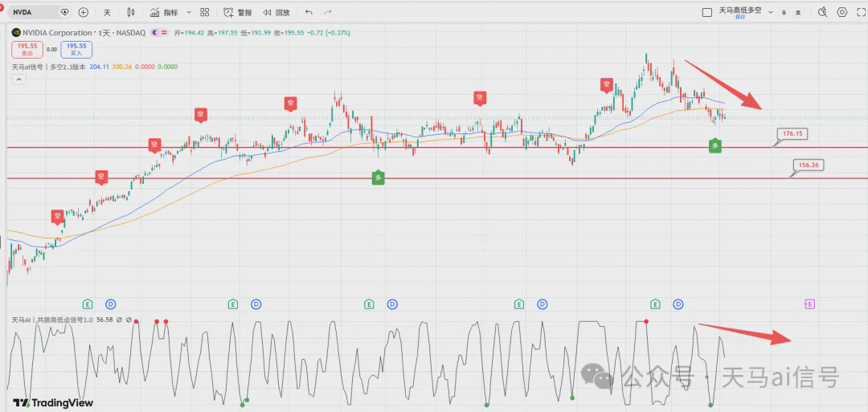This screenshot has width=868, height=412.
Task: Click the 56.58 oscillator value
Action: pos(104,320)
